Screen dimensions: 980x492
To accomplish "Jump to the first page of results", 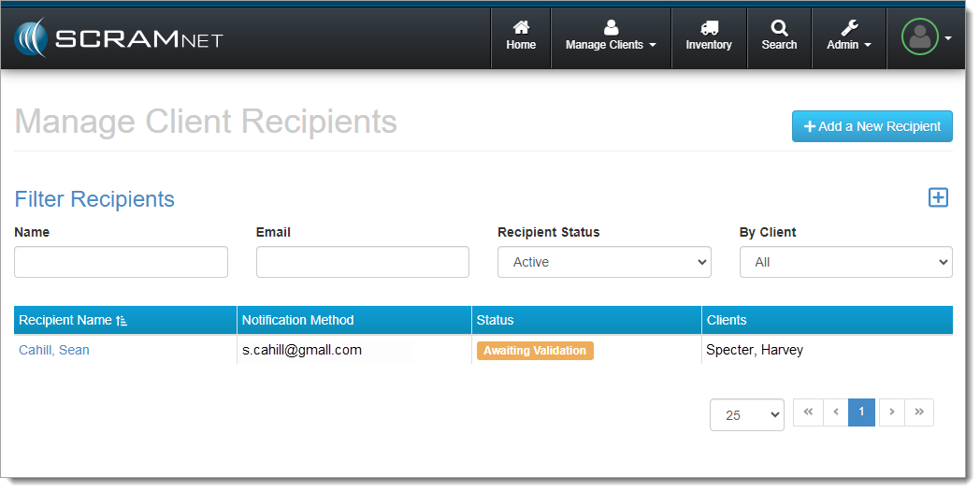I will pos(808,412).
